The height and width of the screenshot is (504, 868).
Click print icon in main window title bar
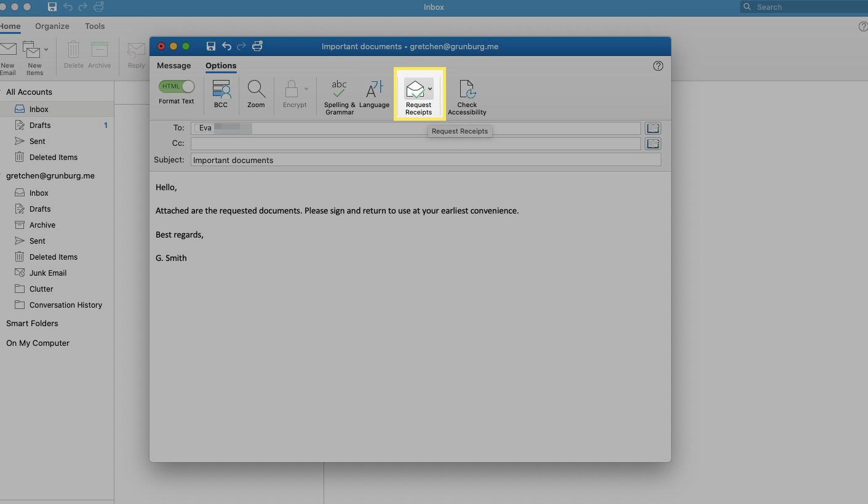[99, 7]
